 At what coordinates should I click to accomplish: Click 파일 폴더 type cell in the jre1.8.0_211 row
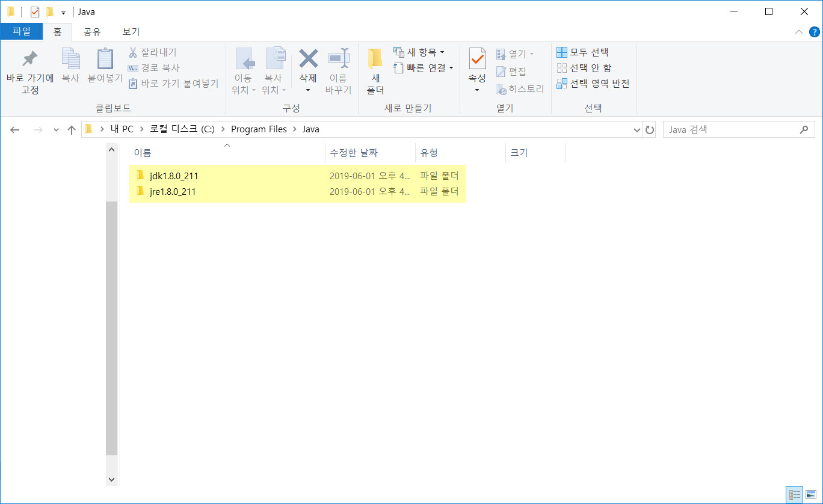(439, 192)
